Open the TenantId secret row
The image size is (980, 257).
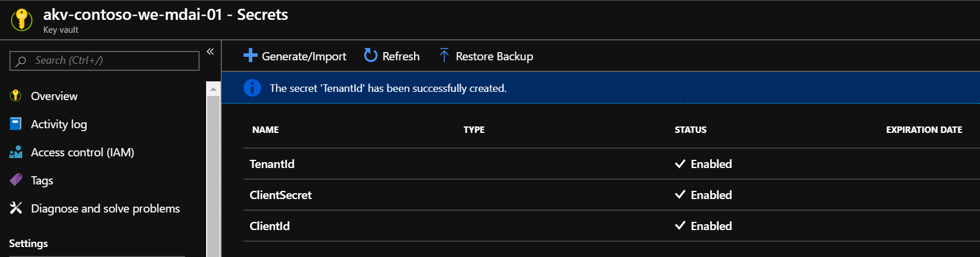pyautogui.click(x=611, y=164)
